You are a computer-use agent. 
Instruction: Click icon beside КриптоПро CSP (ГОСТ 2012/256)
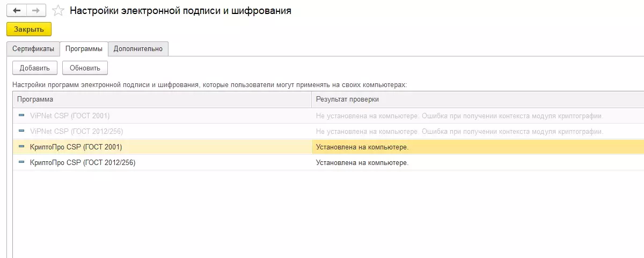point(21,162)
